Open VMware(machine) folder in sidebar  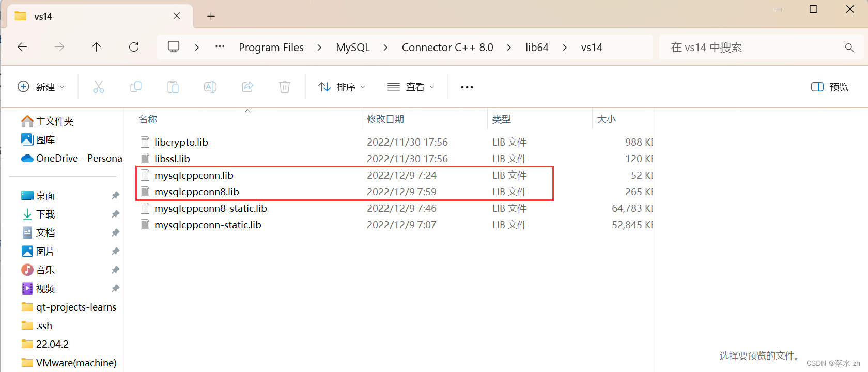pyautogui.click(x=69, y=363)
